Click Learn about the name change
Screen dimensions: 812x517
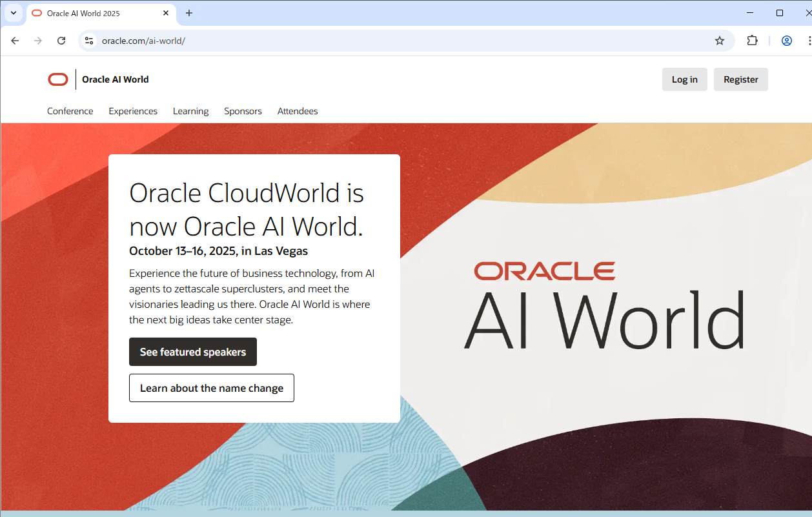tap(212, 388)
